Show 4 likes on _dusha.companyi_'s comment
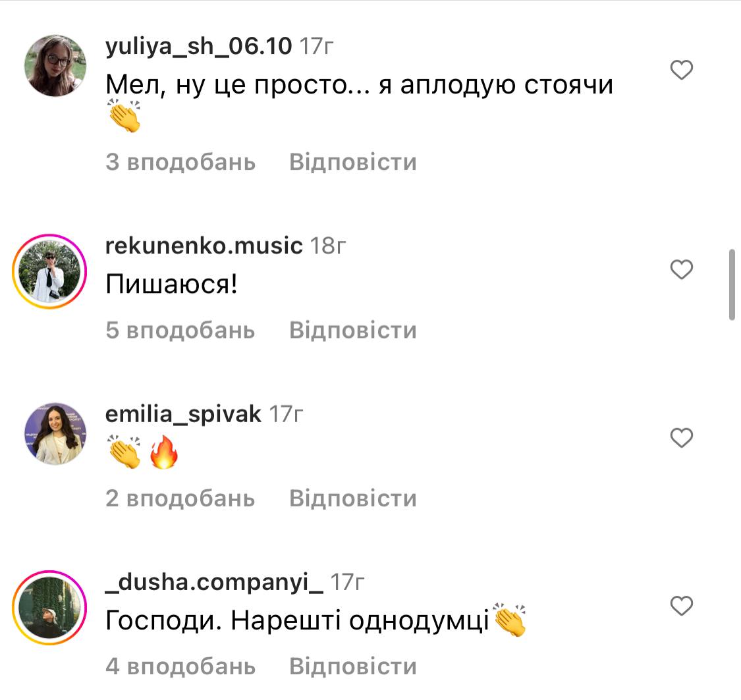 point(180,666)
